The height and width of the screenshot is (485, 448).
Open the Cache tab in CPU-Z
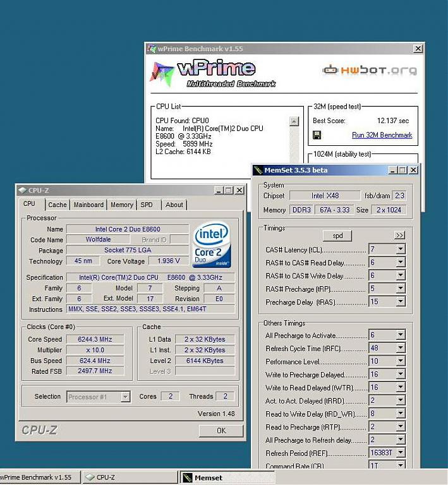point(58,205)
